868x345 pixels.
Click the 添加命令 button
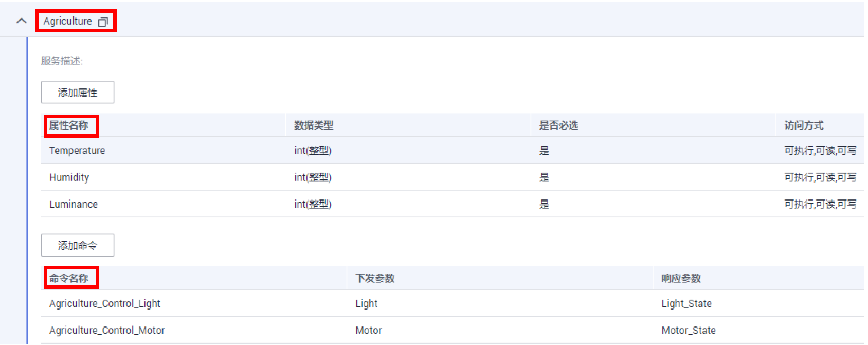pyautogui.click(x=78, y=246)
